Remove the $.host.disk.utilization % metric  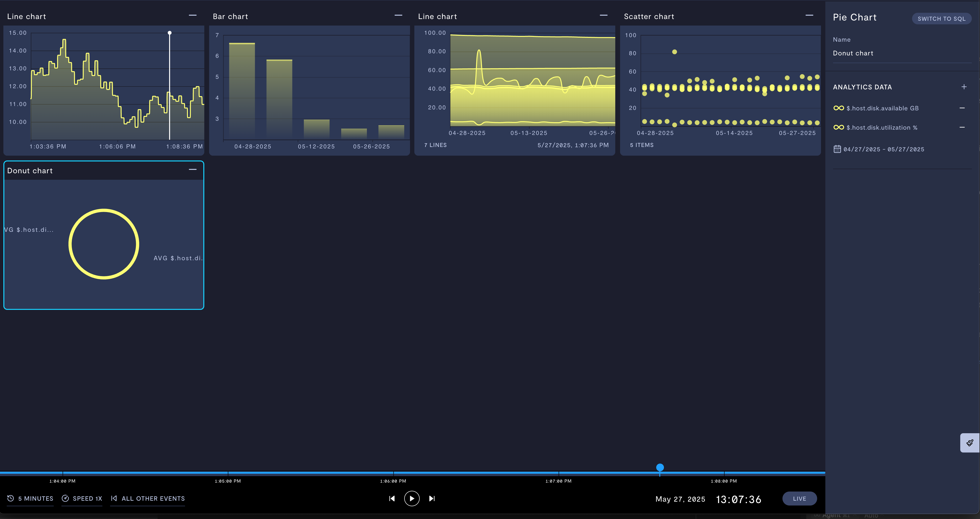(962, 127)
